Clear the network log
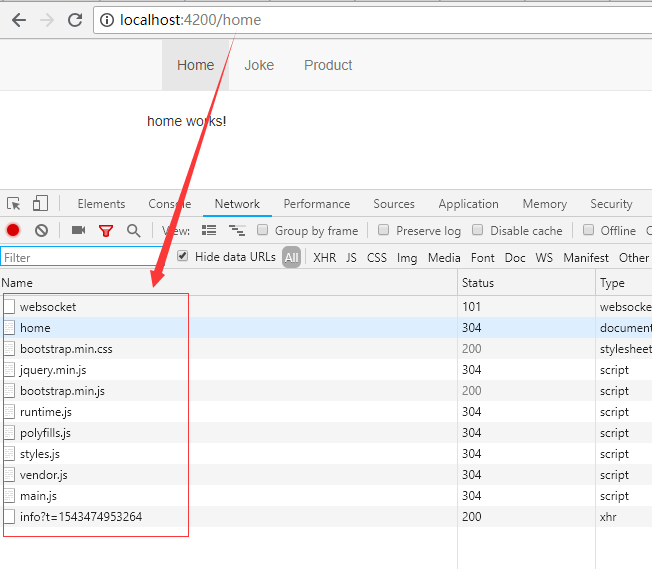The height and width of the screenshot is (569, 652). click(x=41, y=230)
